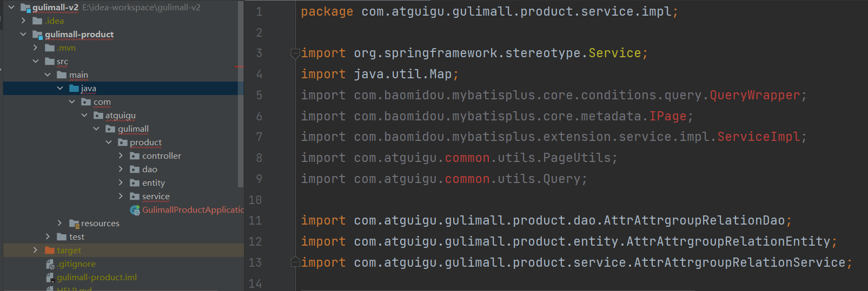Click the project tree vertical scrollbar
The width and height of the screenshot is (868, 291).
coord(241,94)
